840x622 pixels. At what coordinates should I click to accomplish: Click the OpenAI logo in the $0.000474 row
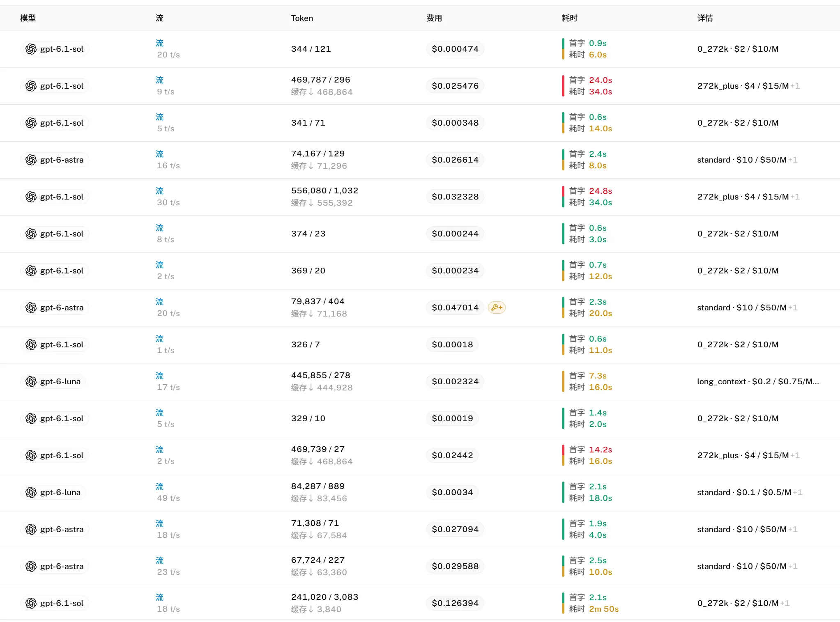pyautogui.click(x=31, y=49)
